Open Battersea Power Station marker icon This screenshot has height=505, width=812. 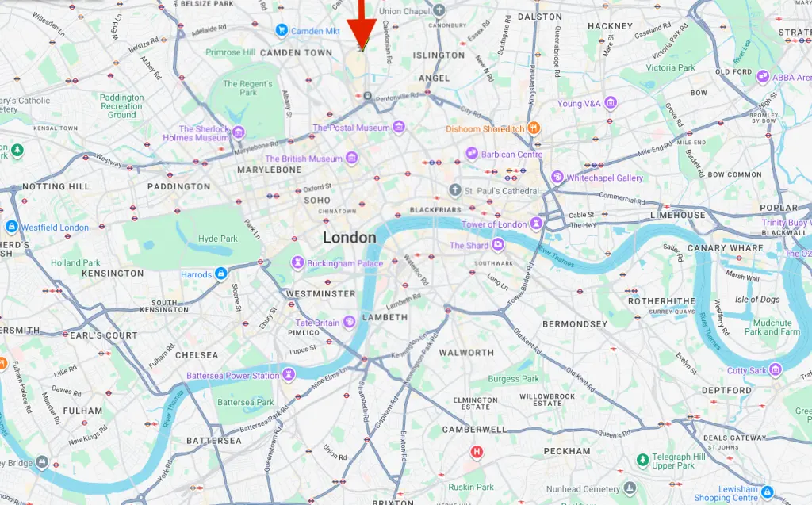coord(289,374)
